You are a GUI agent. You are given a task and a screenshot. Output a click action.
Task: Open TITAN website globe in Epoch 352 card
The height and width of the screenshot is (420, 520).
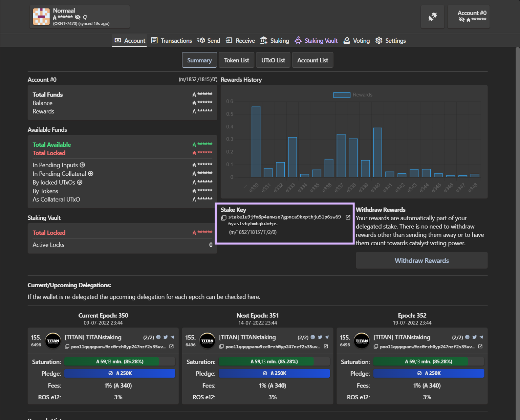click(x=467, y=337)
